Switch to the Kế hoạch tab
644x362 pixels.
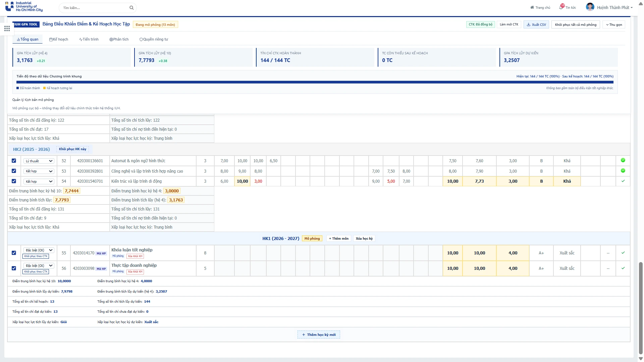pos(59,39)
